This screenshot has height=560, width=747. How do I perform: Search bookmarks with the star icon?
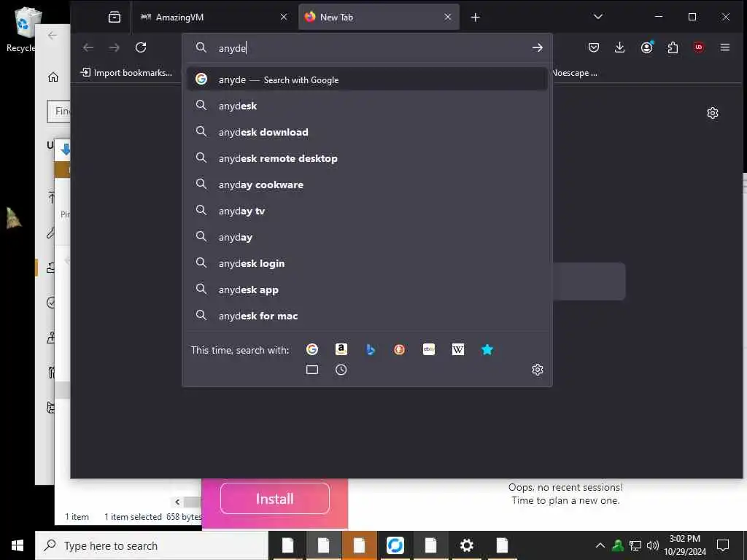487,349
